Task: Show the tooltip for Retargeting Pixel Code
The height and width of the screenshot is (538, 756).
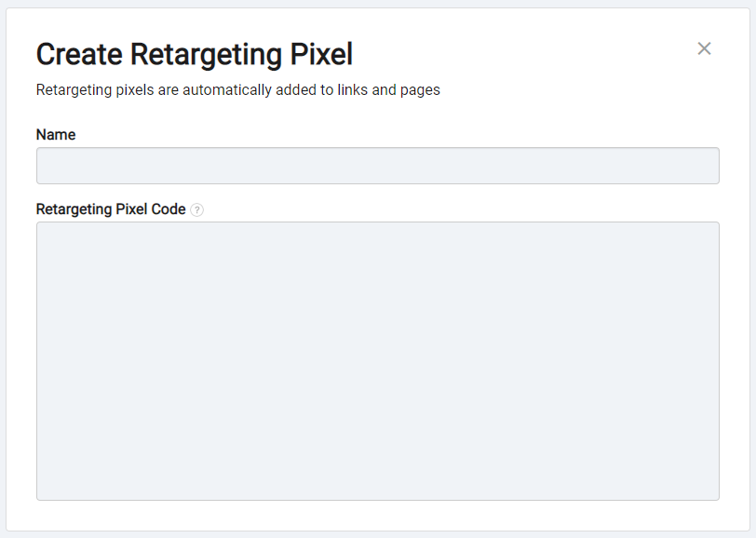Action: click(196, 209)
